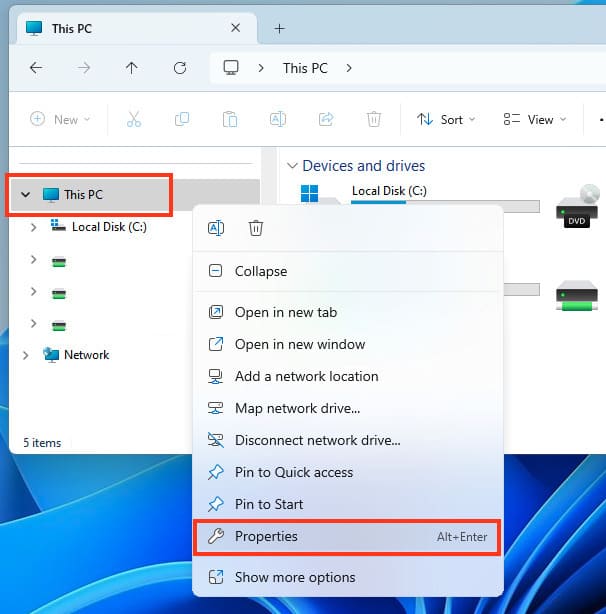Choose Disconnect network drive...
This screenshot has width=606, height=614.
[x=347, y=441]
